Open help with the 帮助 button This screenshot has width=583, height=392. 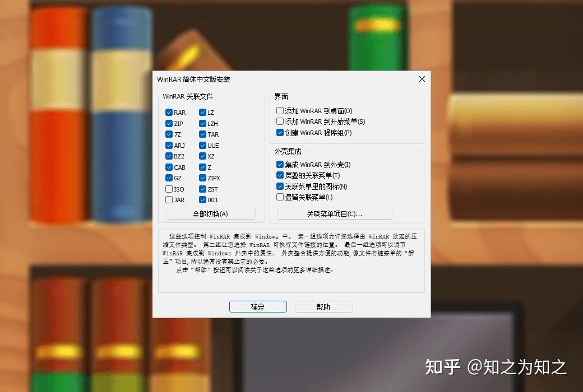click(323, 306)
